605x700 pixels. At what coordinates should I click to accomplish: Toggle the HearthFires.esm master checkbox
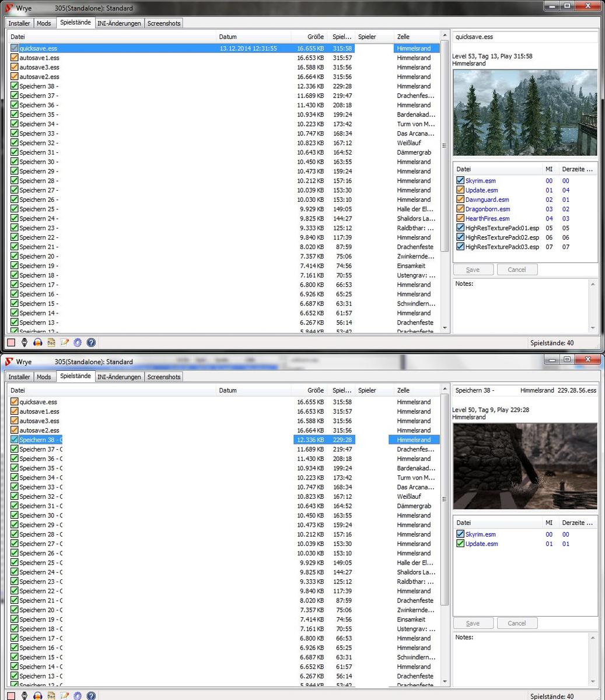coord(460,219)
